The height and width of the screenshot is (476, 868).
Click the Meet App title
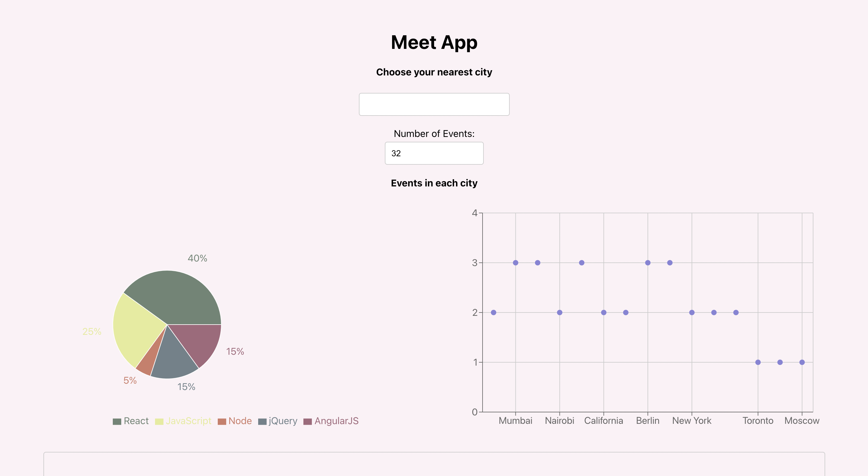[434, 42]
